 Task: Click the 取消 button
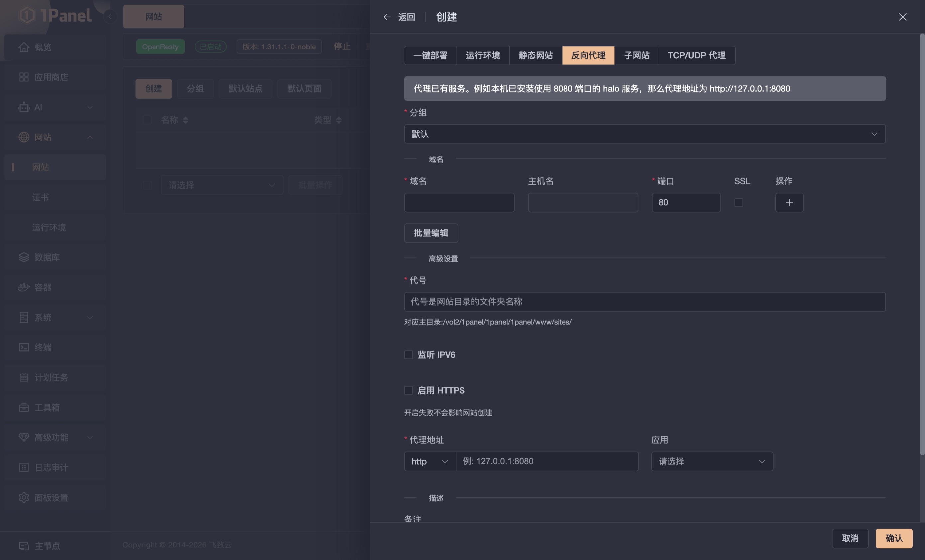coord(850,539)
